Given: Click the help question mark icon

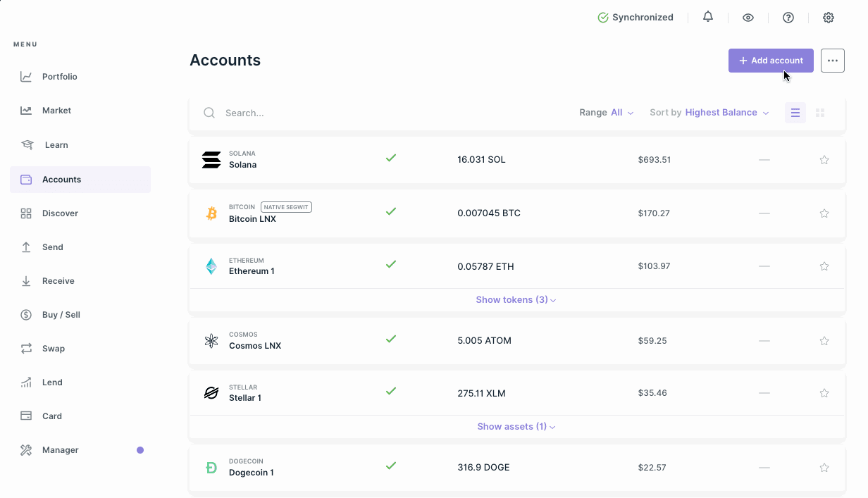Looking at the screenshot, I should click(x=788, y=18).
